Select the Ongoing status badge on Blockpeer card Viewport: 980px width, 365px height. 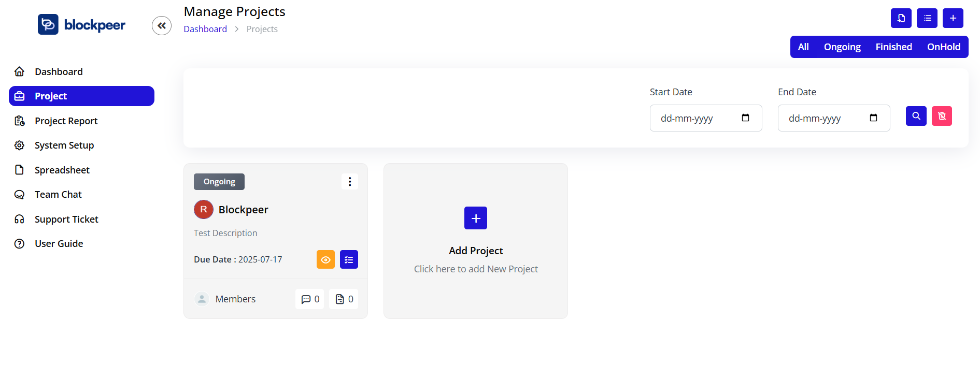(x=219, y=181)
